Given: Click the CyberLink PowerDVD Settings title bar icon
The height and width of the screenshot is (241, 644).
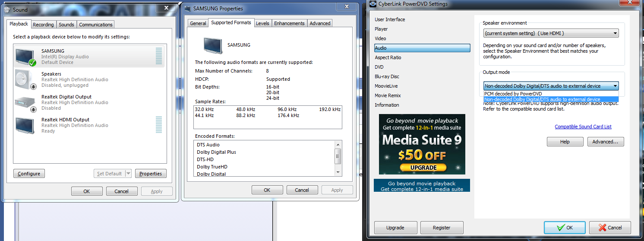Looking at the screenshot, I should [372, 4].
